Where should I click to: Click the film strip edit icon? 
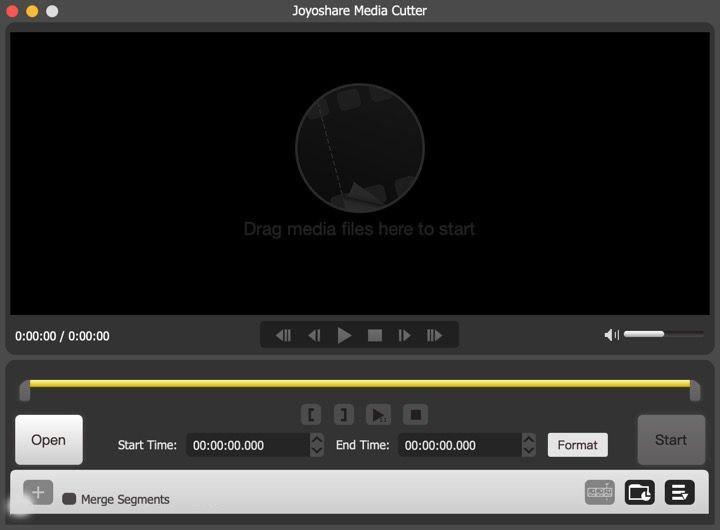(x=600, y=492)
